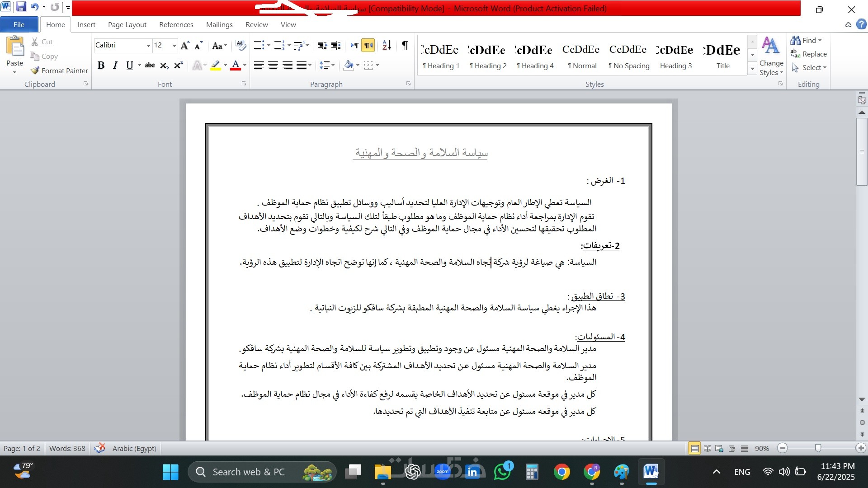Open the font size dropdown
The height and width of the screenshot is (488, 868).
(174, 45)
